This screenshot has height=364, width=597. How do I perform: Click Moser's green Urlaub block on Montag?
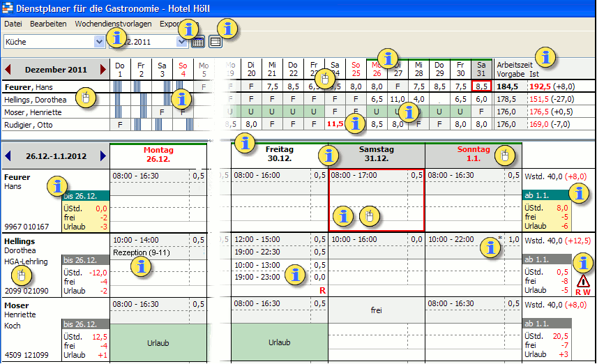[158, 343]
